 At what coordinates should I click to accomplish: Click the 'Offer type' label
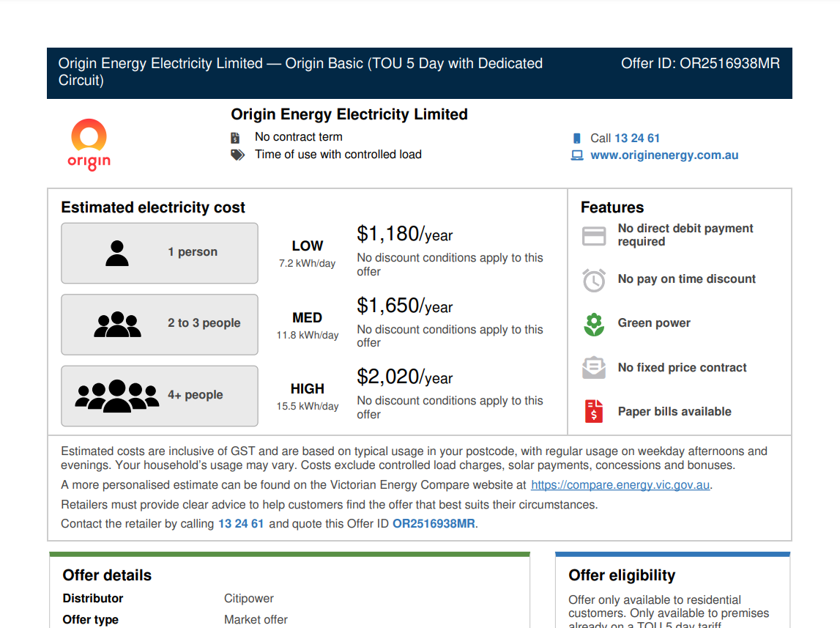pyautogui.click(x=91, y=620)
